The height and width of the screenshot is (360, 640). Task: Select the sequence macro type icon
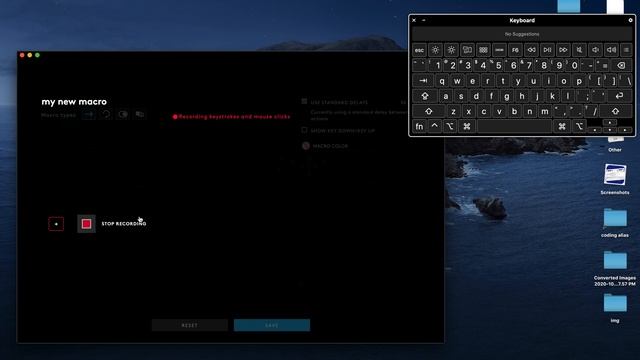(x=140, y=115)
